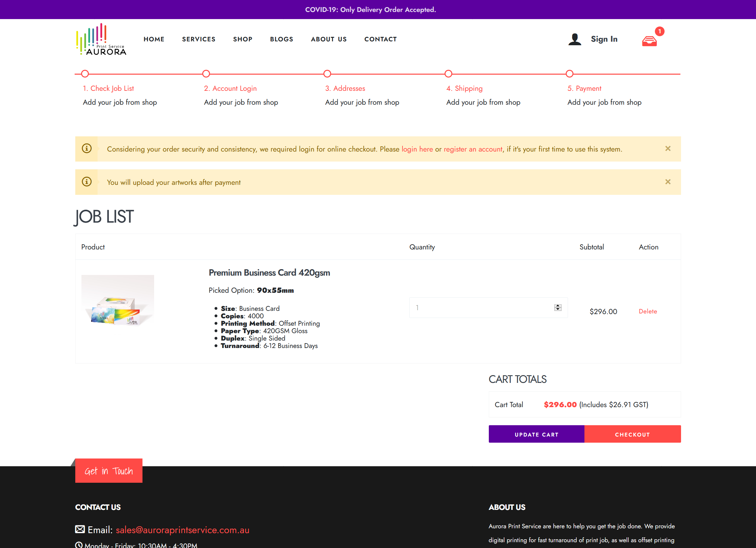Image resolution: width=756 pixels, height=548 pixels.
Task: Click the UPDATE CART button
Action: click(x=536, y=434)
